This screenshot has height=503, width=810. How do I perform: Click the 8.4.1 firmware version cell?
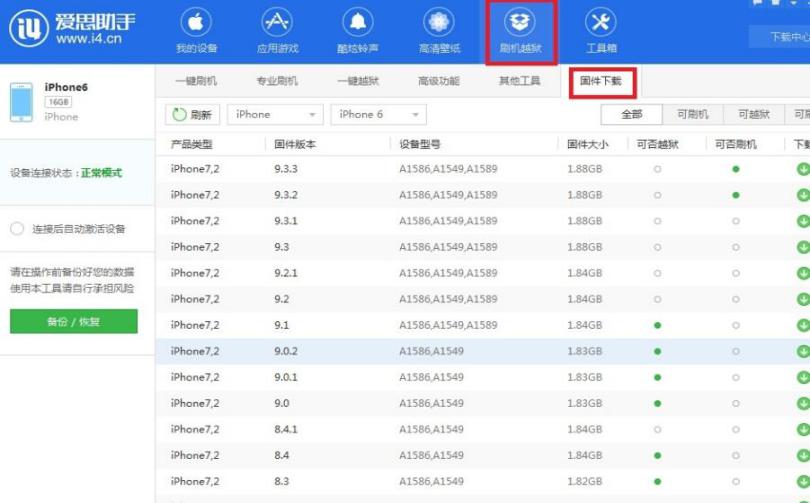[x=286, y=429]
